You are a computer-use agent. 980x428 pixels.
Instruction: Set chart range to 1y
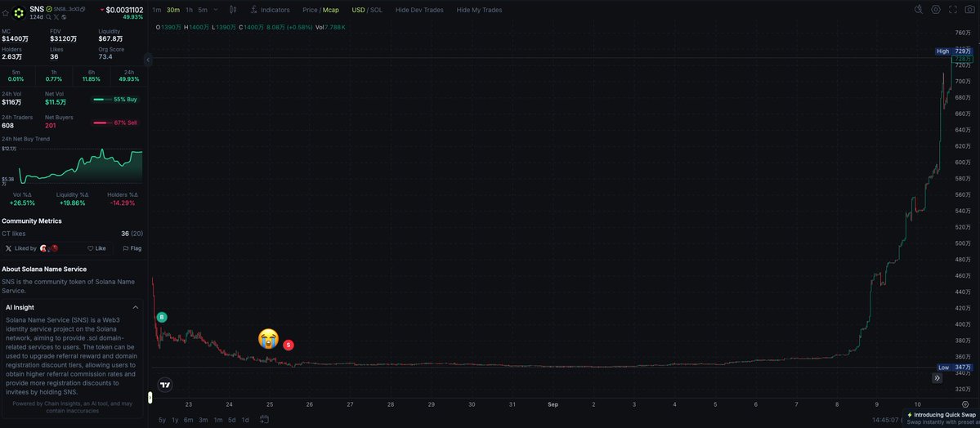pyautogui.click(x=175, y=420)
